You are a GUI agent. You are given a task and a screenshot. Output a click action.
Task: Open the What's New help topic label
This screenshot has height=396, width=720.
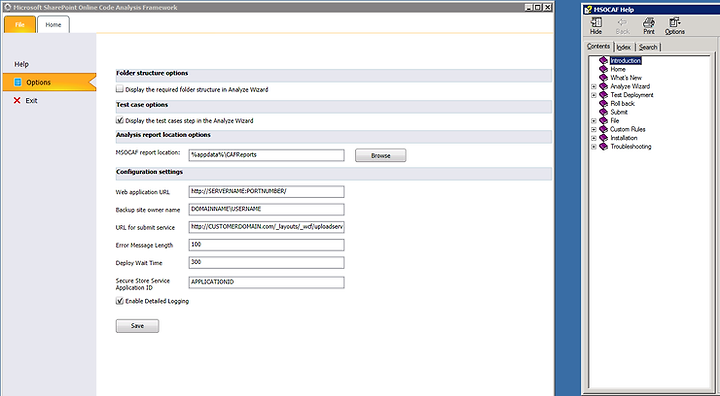(x=626, y=78)
